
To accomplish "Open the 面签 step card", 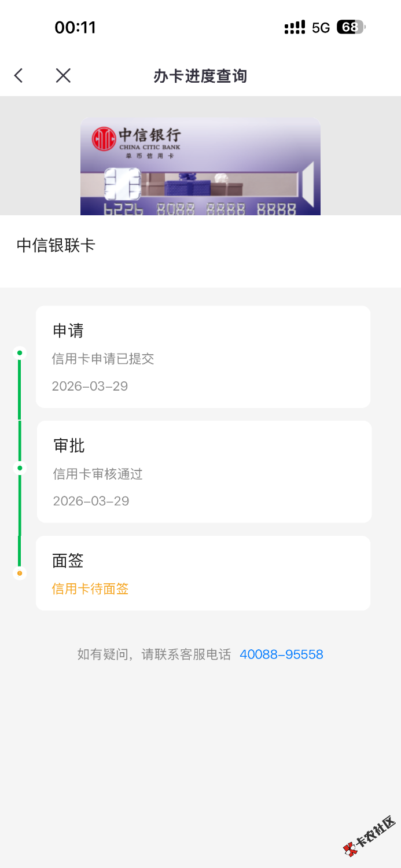I will click(203, 573).
